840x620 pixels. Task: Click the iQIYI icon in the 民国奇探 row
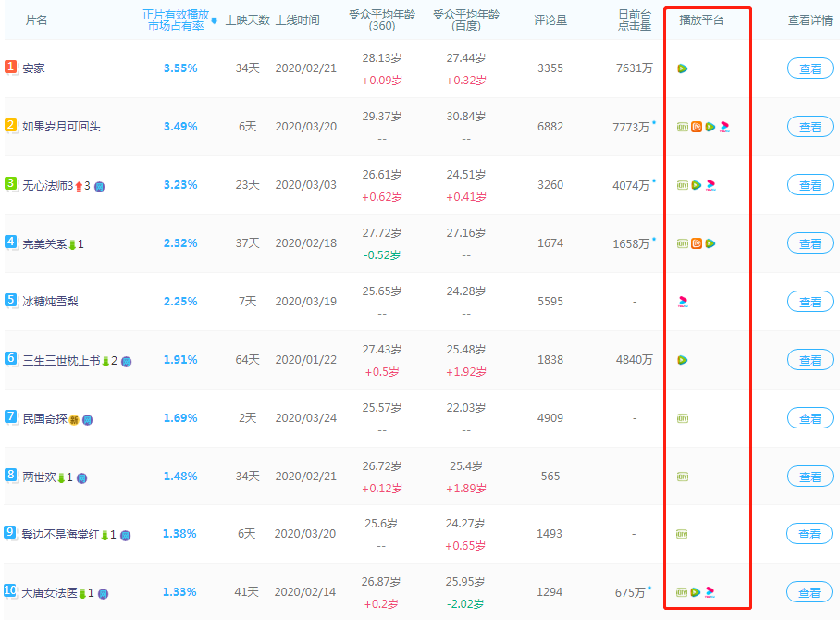click(683, 418)
